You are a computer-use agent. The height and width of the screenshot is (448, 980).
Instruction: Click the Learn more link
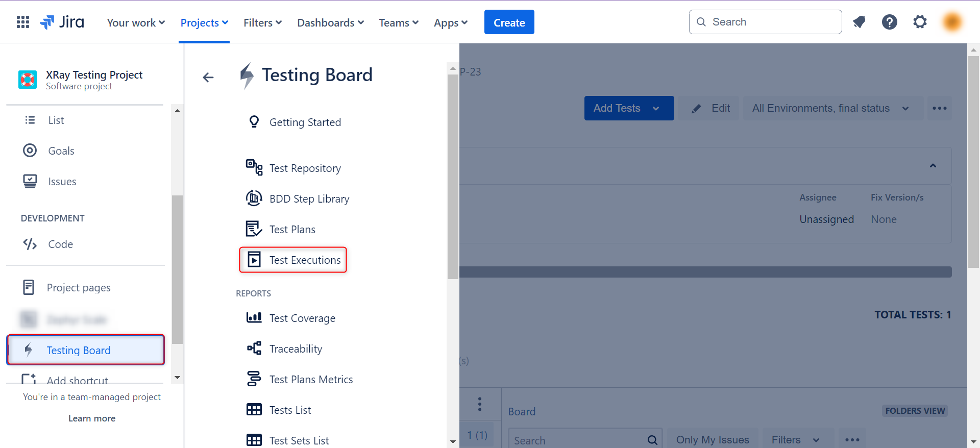click(x=92, y=418)
